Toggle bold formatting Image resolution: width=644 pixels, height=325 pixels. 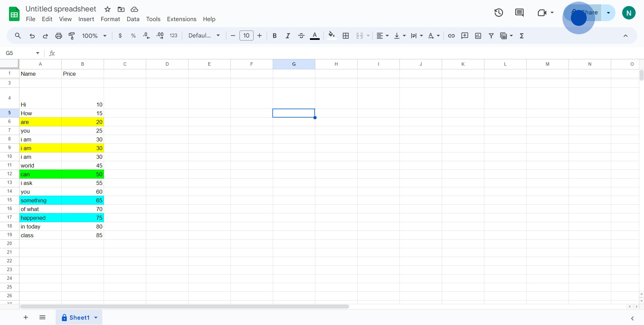tap(274, 36)
